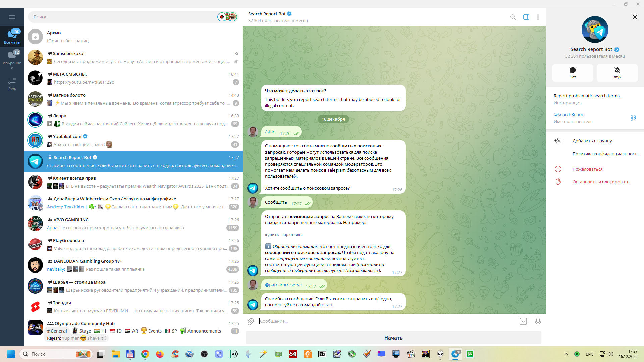Click Добавить в группу option

(592, 141)
